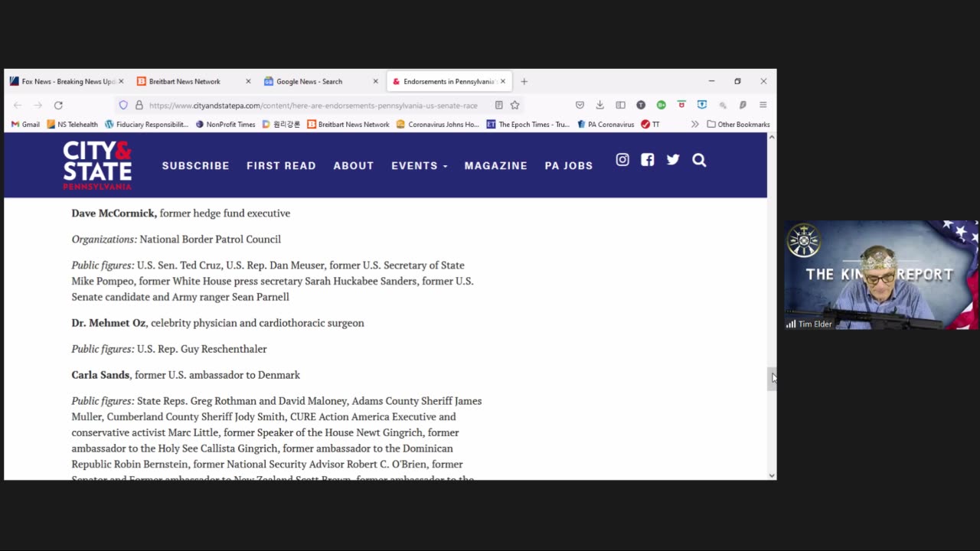This screenshot has width=980, height=551.
Task: Open the Firefox account avatar icon
Action: (x=641, y=105)
